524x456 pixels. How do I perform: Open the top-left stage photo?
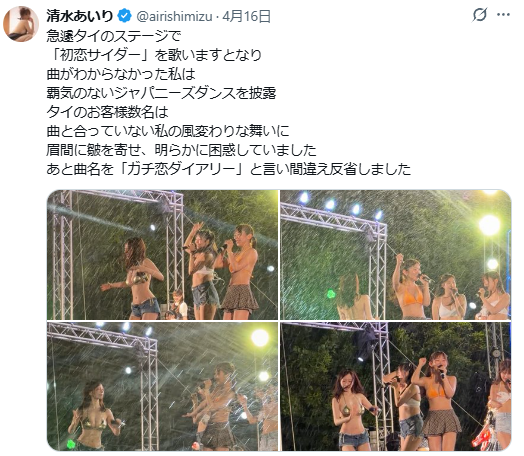162,255
